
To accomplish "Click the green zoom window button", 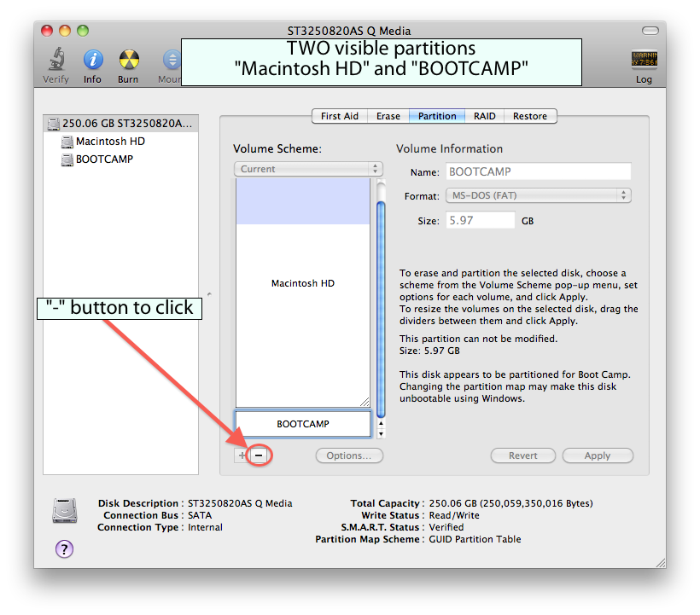I will (x=83, y=31).
